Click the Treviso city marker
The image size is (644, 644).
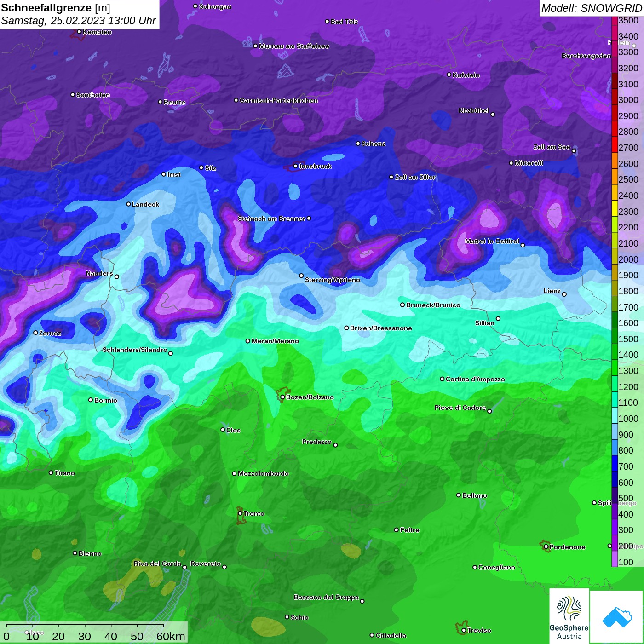(464, 630)
